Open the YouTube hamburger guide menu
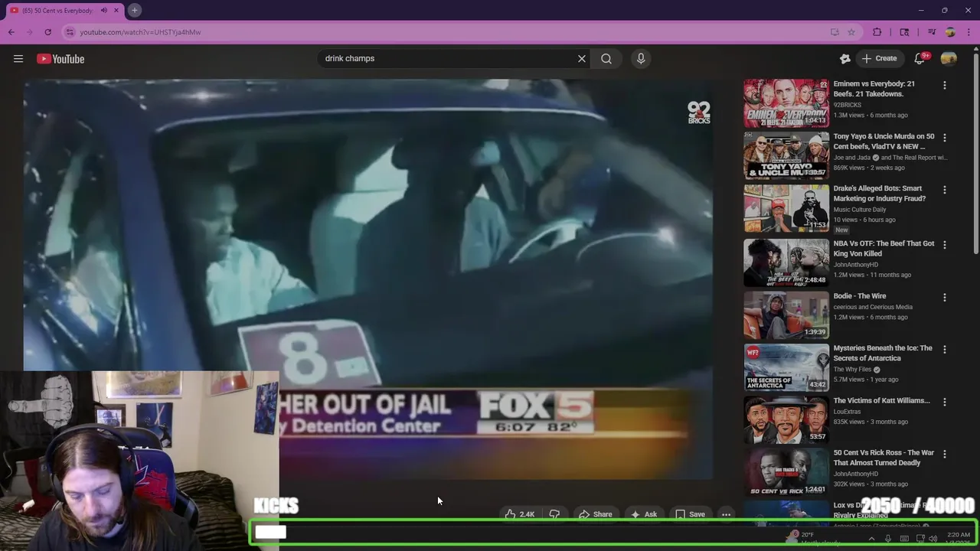Image resolution: width=980 pixels, height=551 pixels. point(18,59)
